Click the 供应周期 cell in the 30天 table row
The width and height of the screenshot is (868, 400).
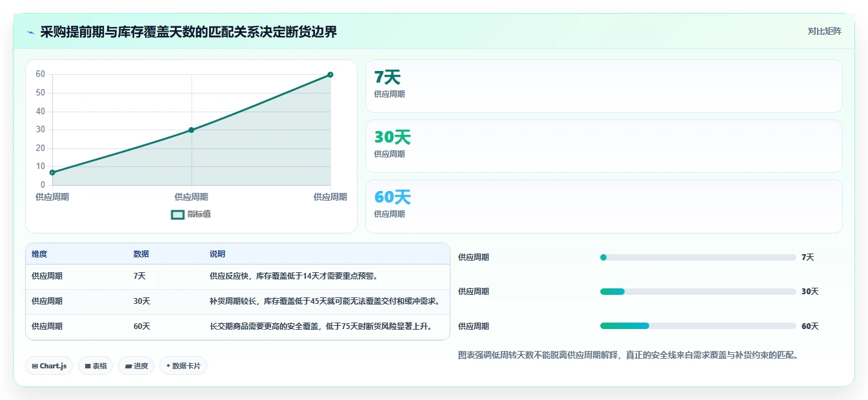pyautogui.click(x=47, y=301)
